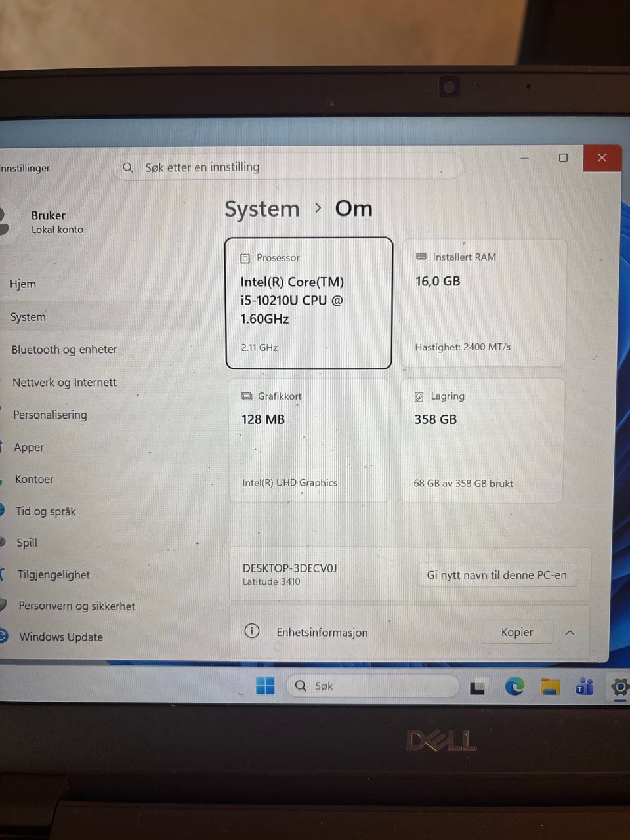630x840 pixels.
Task: Click the Intel(R) UHD Graphics text
Action: tap(289, 482)
